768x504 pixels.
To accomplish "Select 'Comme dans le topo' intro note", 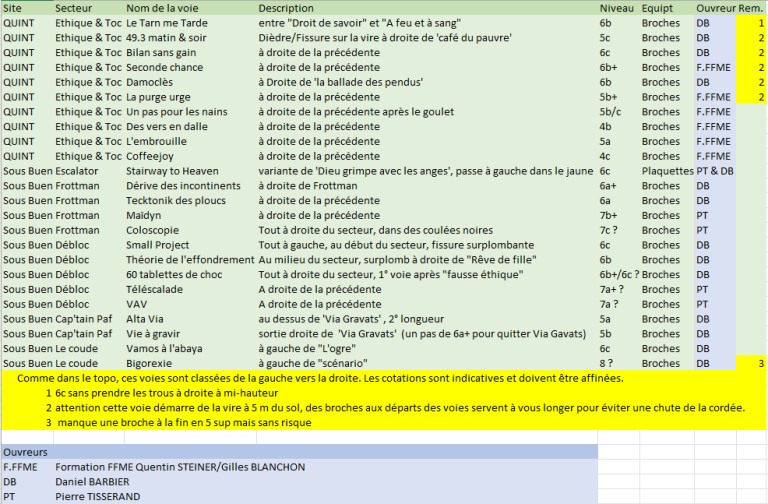I will pyautogui.click(x=320, y=378).
